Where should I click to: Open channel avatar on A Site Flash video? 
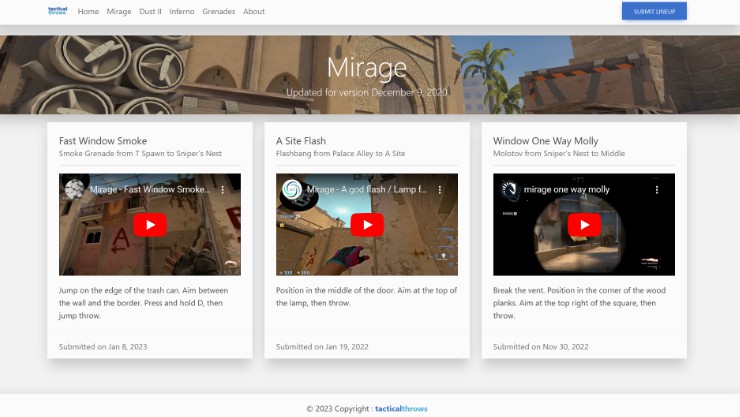click(292, 189)
